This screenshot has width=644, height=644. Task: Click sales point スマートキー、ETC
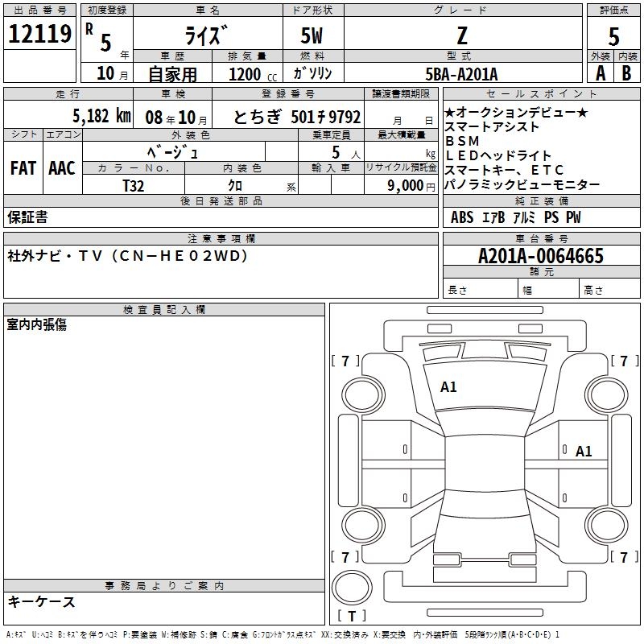coord(504,170)
